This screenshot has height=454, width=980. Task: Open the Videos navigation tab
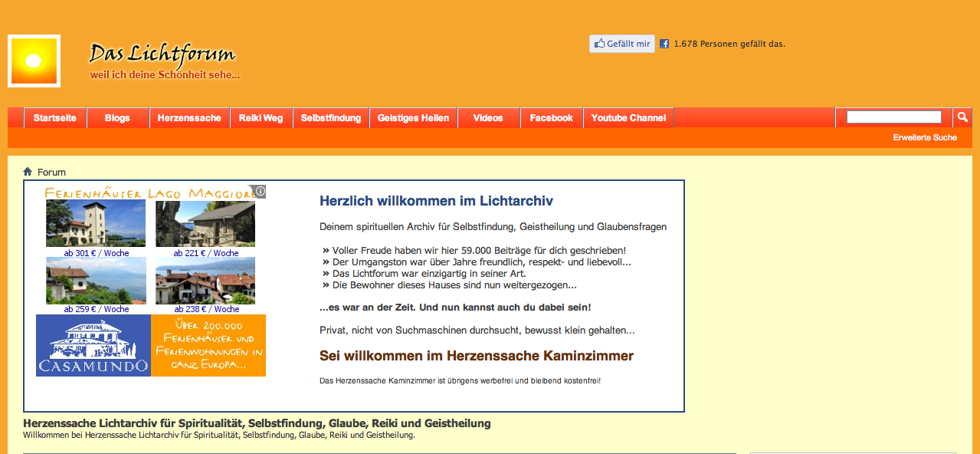pos(488,118)
